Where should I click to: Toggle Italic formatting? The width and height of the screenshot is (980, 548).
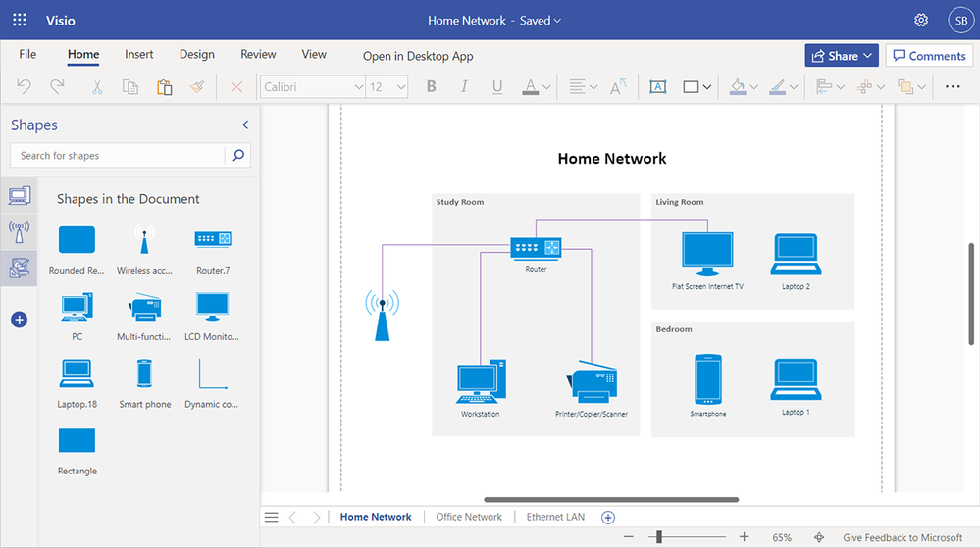tap(464, 87)
